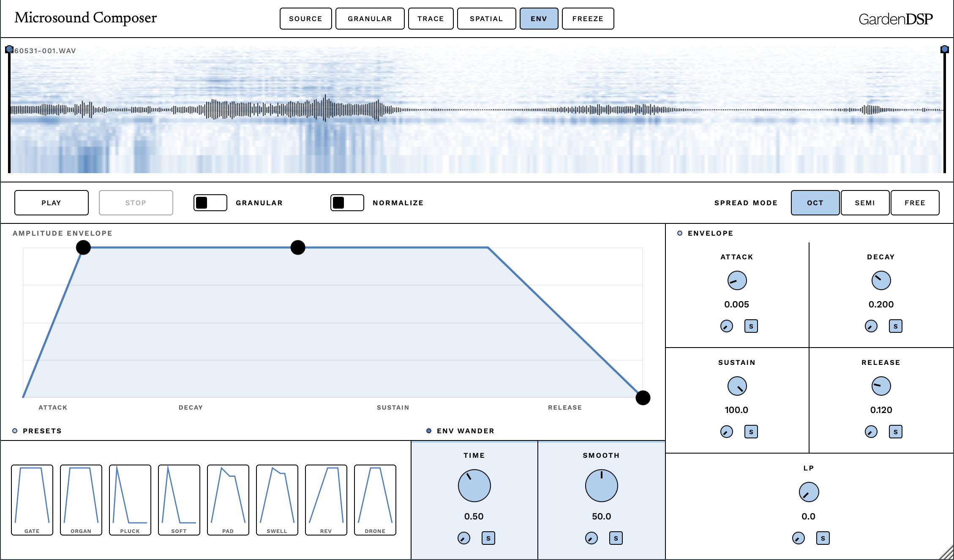Viewport: 954px width, 560px height.
Task: Click the SMOOTH knob
Action: pyautogui.click(x=602, y=486)
